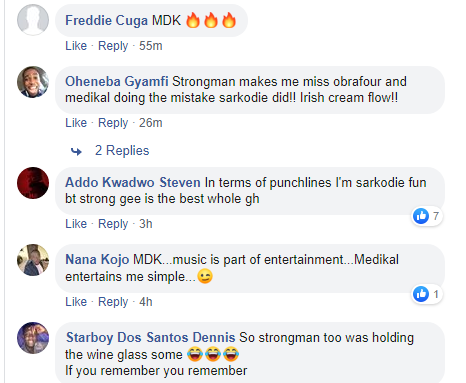Like Oheneba Gyamfi's comment
466x383 pixels.
76,123
